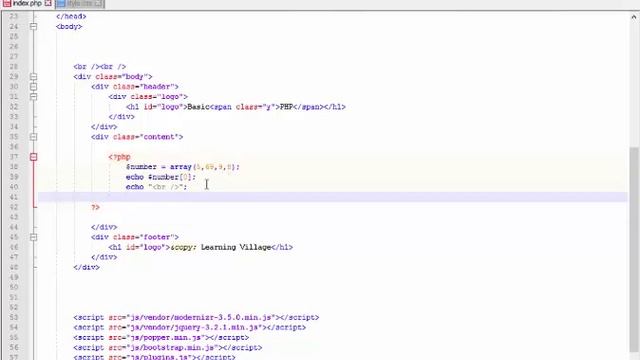Click the index.php tab file icon
640x360 pixels.
7,4
